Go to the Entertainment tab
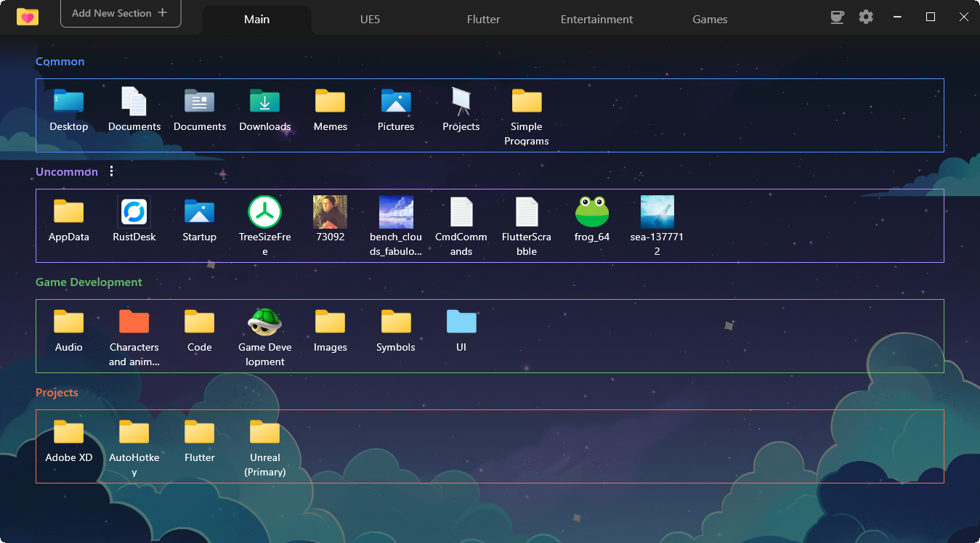Screen dimensions: 980x543 point(597,20)
